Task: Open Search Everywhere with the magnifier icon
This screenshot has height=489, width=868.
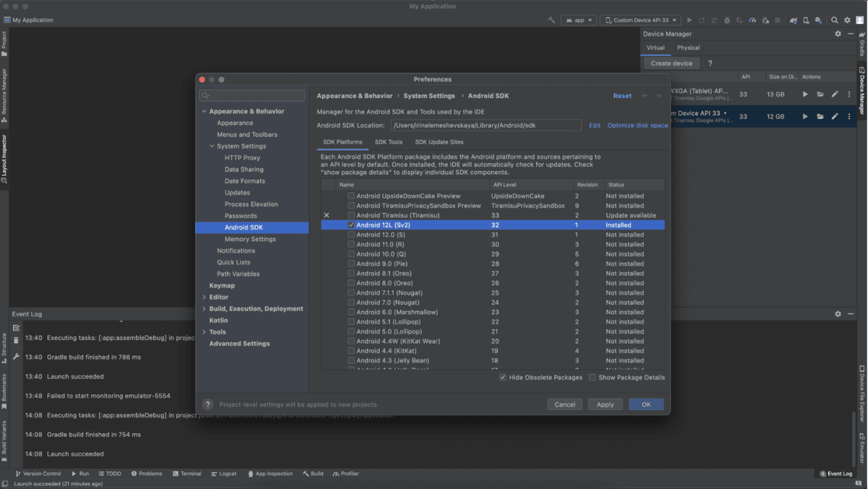Action: (x=835, y=20)
